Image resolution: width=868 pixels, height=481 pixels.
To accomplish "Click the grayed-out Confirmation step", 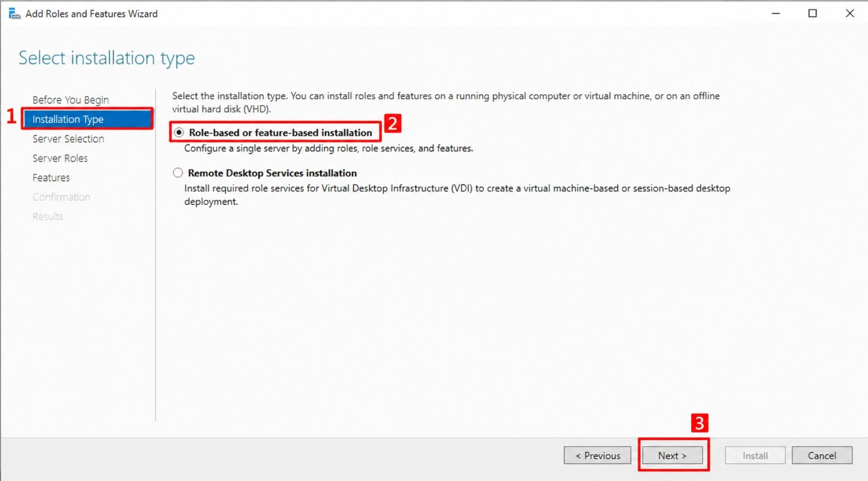I will pos(61,197).
